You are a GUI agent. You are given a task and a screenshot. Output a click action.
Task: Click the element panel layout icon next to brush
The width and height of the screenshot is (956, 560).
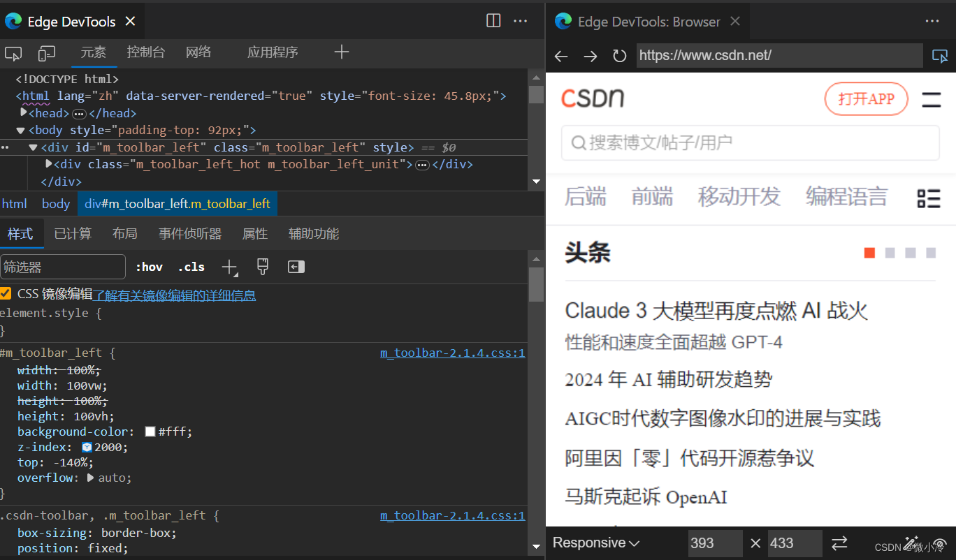click(x=296, y=267)
